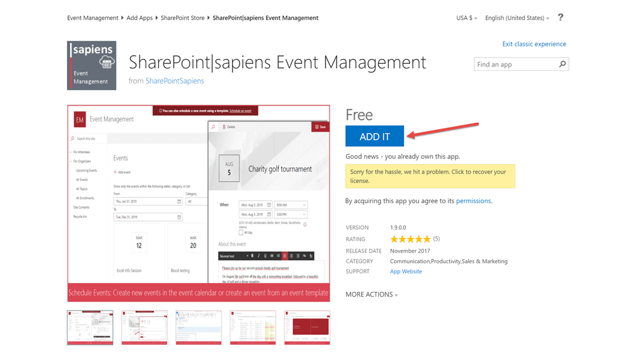This screenshot has width=636, height=364.
Task: Select the third screenshot thumbnail
Action: 198,327
